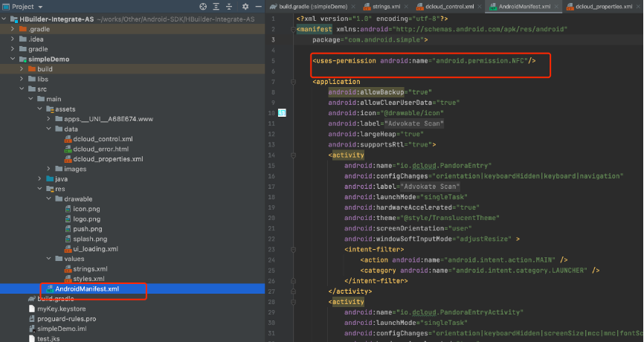Click the uses-permission NFC line
Viewport: 644px width, 342px height.
(424, 61)
